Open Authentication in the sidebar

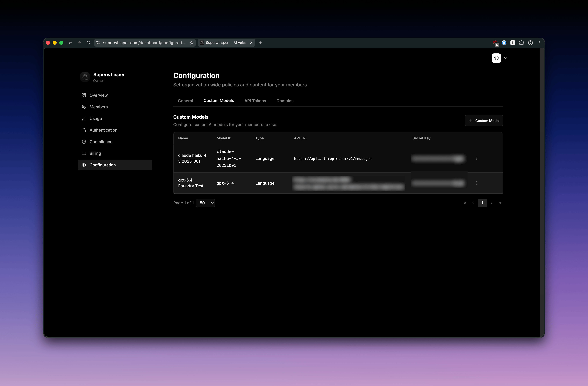click(115, 130)
